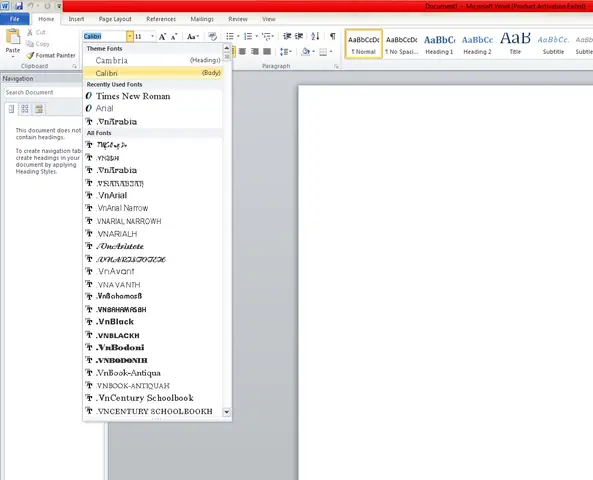
Task: Click the Save icon in quick access toolbar
Action: click(x=19, y=6)
